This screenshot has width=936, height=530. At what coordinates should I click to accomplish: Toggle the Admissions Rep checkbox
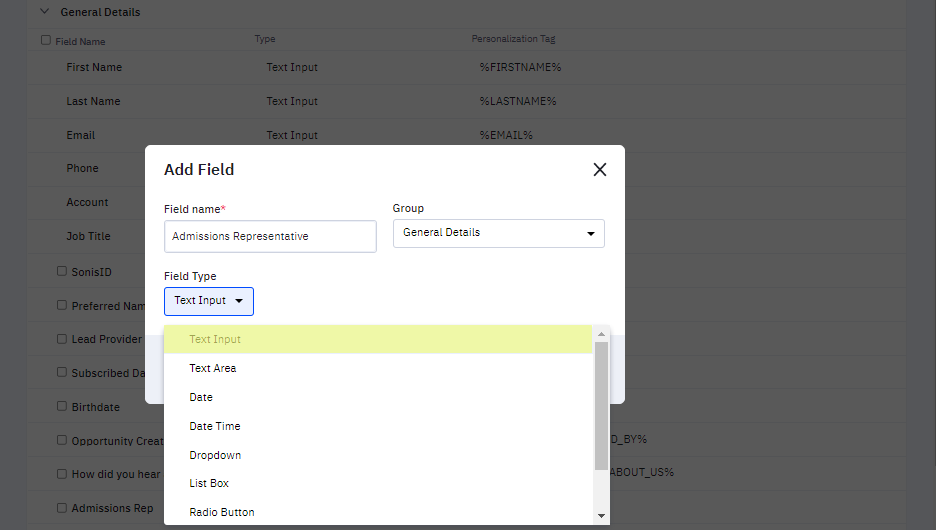tap(62, 508)
